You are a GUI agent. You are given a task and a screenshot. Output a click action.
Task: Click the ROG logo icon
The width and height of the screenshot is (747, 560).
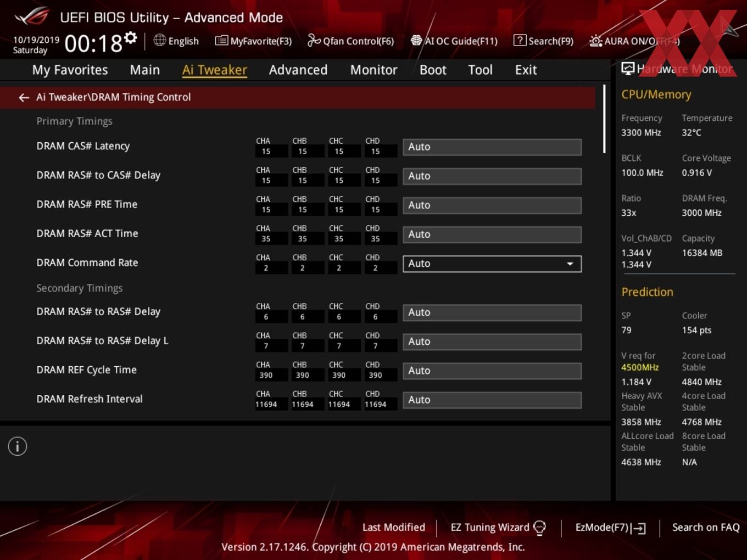click(31, 16)
